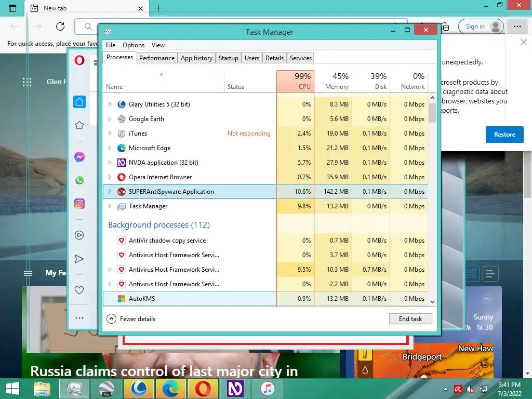
Task: Click the AutoKMS process icon
Action: [122, 299]
